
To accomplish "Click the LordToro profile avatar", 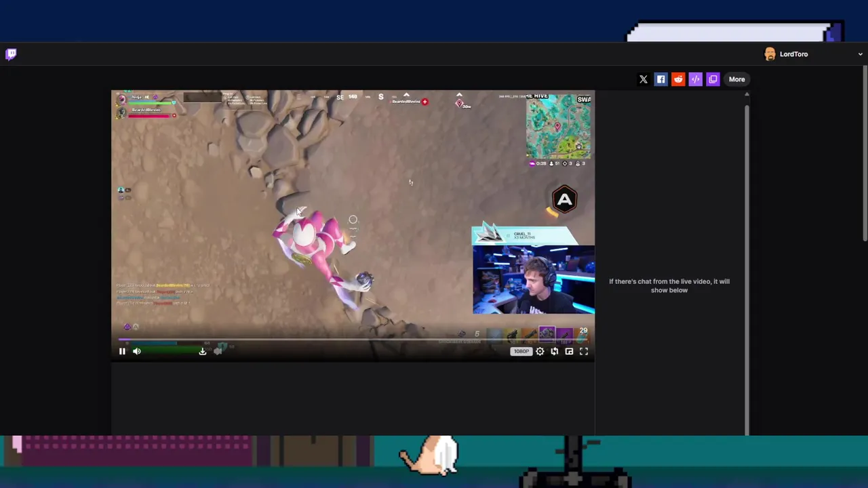I will [x=770, y=54].
